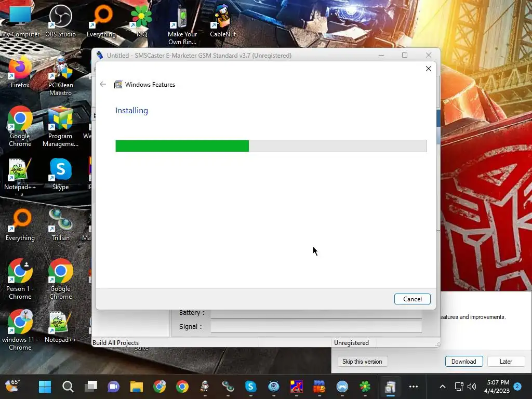Launch Skype desktop shortcut
Screen dimensions: 532x399
tap(60, 174)
